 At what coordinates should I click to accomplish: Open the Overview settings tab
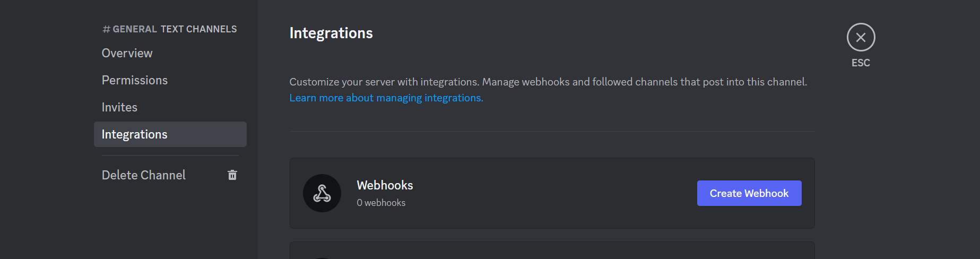pos(127,53)
